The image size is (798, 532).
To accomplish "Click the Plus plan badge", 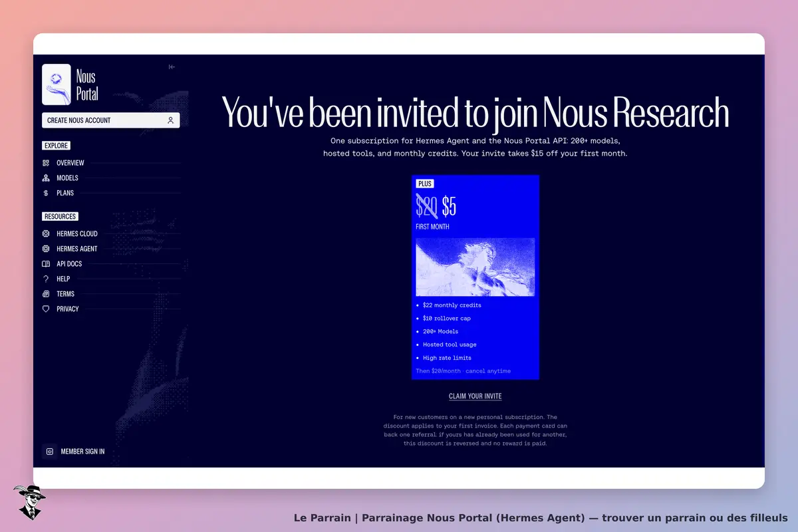I will [x=424, y=184].
